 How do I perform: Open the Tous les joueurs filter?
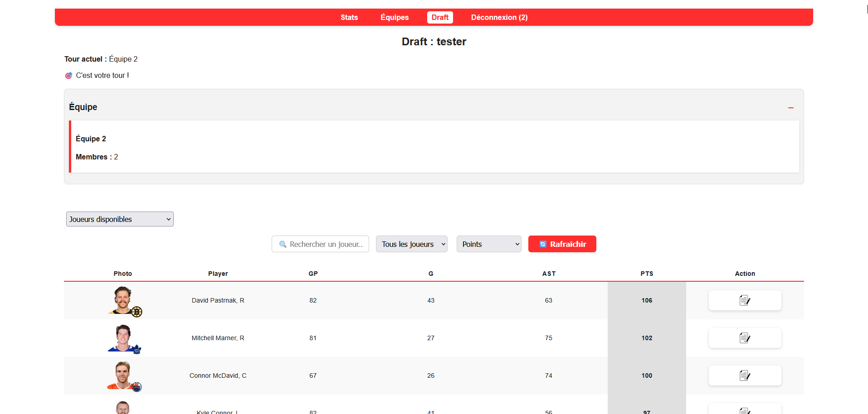point(411,244)
